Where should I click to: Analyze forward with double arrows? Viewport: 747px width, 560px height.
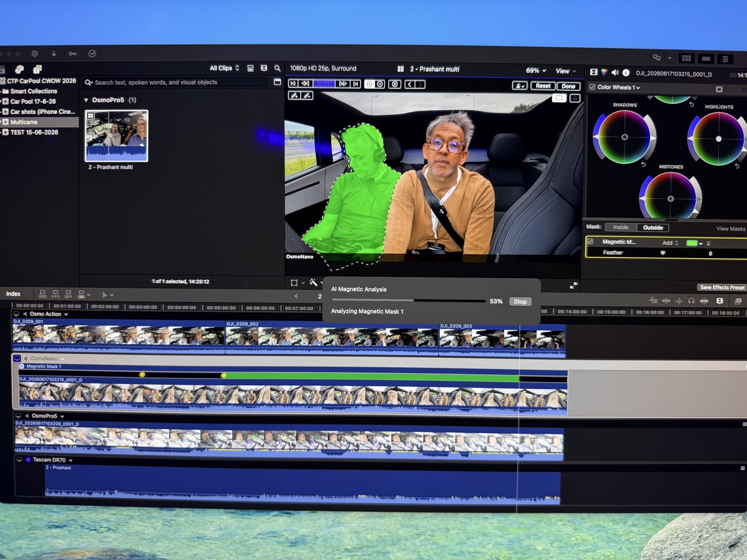tap(342, 84)
